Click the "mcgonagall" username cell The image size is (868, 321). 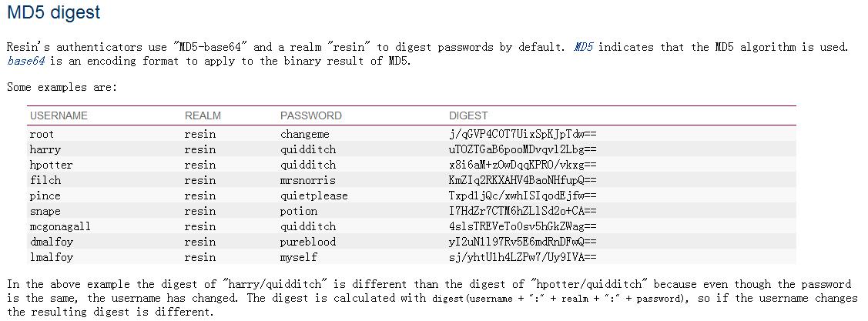[x=59, y=226]
